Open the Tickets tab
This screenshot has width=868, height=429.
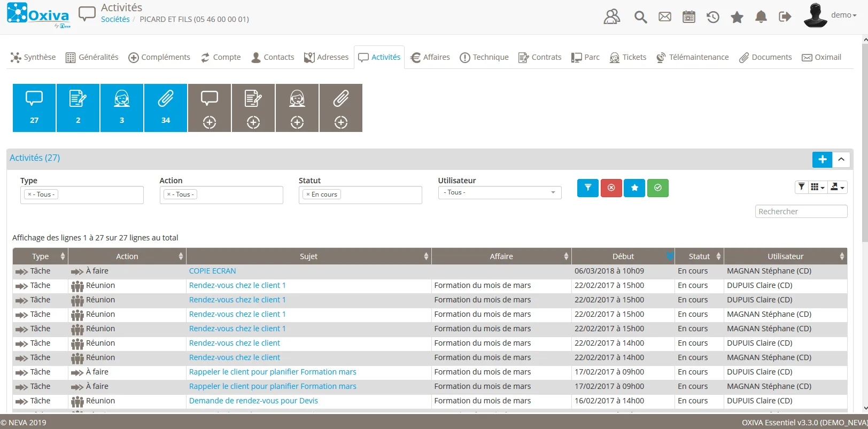point(628,57)
